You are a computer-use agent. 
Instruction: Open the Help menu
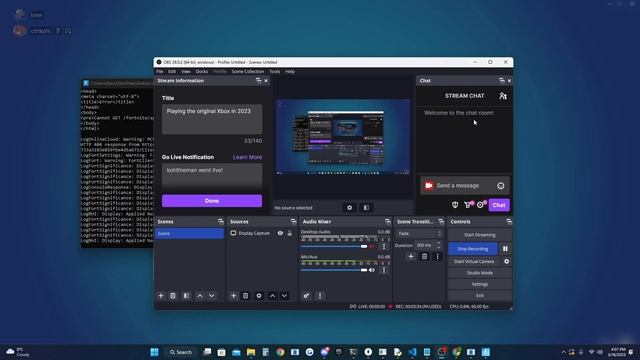point(290,71)
